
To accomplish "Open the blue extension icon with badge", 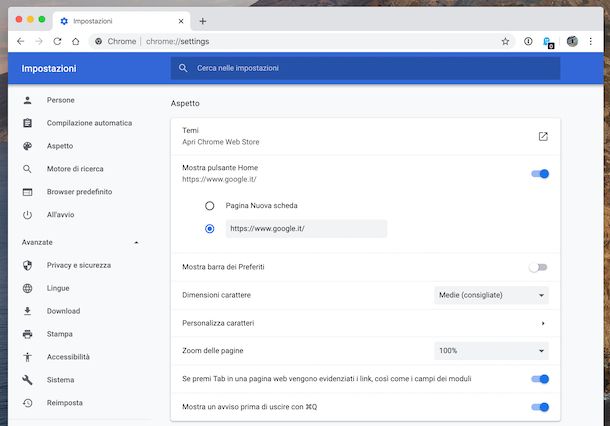I will tap(548, 42).
